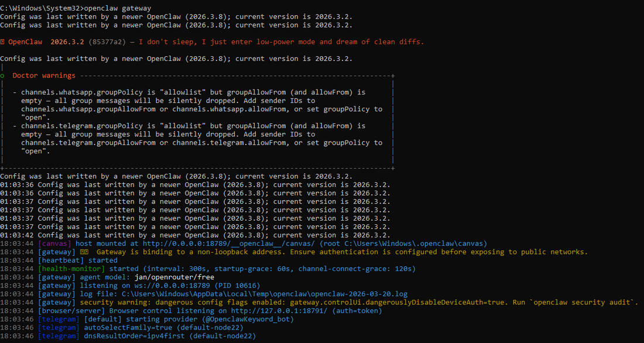The height and width of the screenshot is (343, 644).
Task: Click the agent model "jan/openrouter/free"
Action: [x=174, y=277]
